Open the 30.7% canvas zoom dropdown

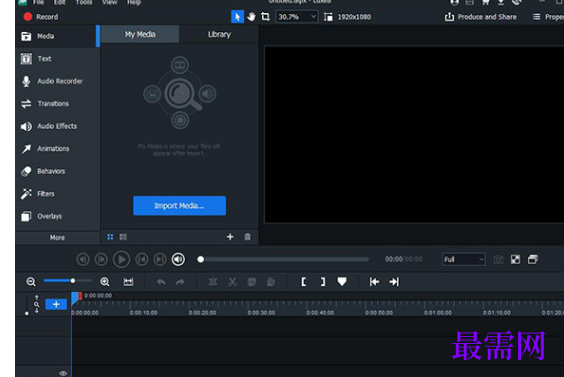[x=297, y=17]
